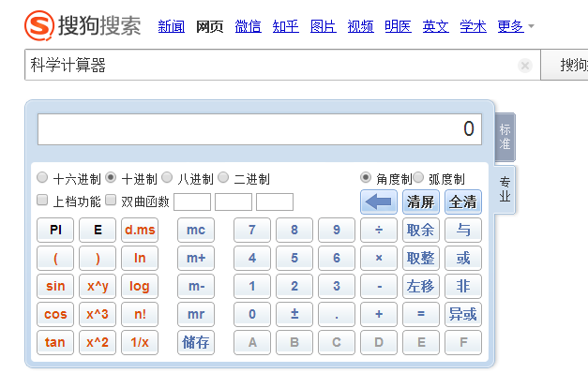
Task: Click the right parenthesis button
Action: coord(98,258)
